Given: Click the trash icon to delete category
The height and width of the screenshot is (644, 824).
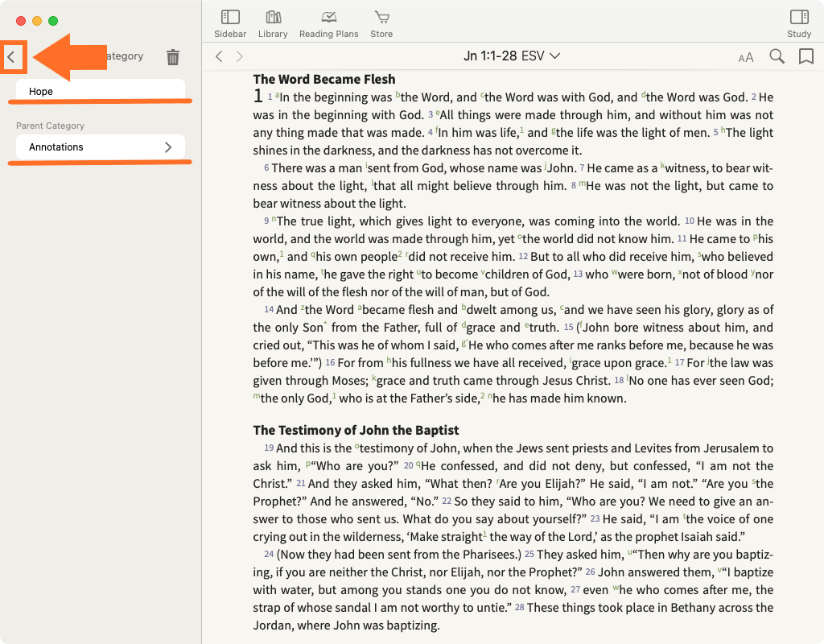Looking at the screenshot, I should (x=173, y=57).
